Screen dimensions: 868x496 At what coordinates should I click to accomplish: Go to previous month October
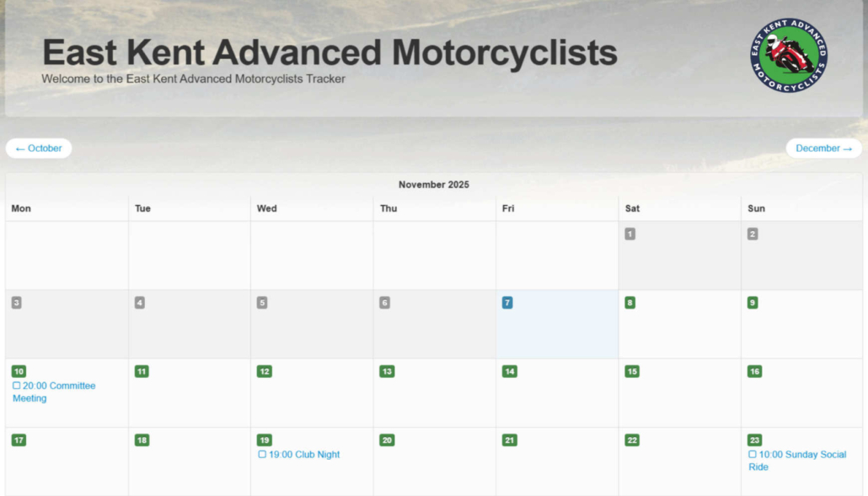[x=39, y=148]
